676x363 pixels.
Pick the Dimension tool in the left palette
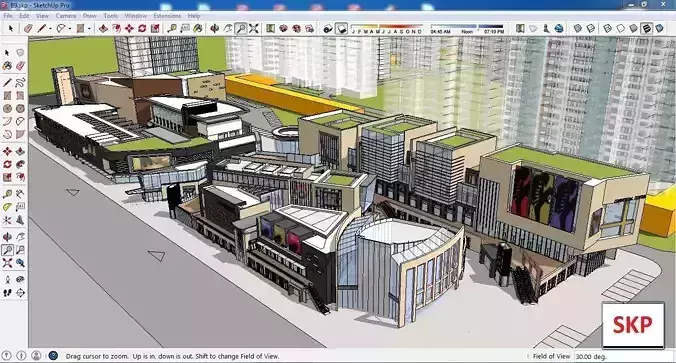[20, 194]
